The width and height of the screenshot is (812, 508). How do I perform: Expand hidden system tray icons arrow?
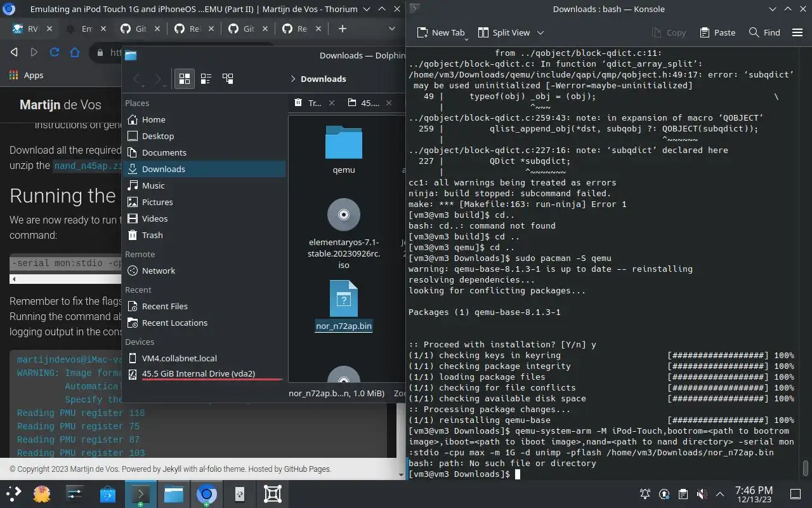coord(720,494)
